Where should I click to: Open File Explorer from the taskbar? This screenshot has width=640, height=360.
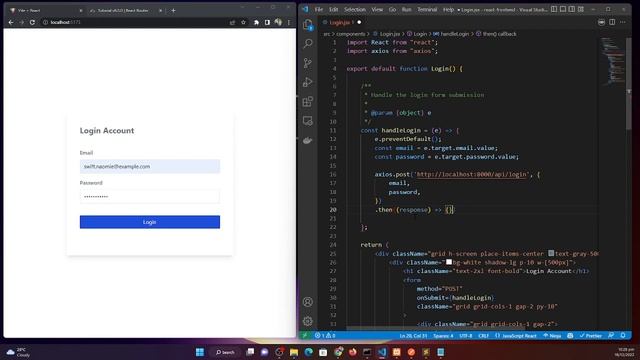[294, 352]
